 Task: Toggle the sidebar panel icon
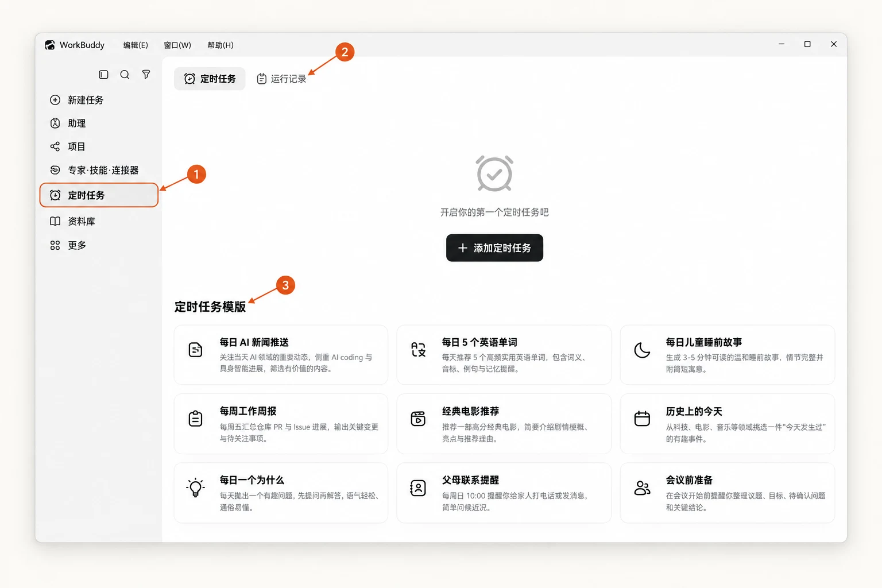103,75
